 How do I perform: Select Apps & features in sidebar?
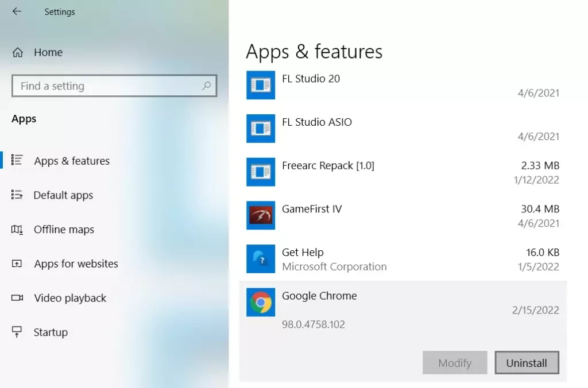click(72, 161)
